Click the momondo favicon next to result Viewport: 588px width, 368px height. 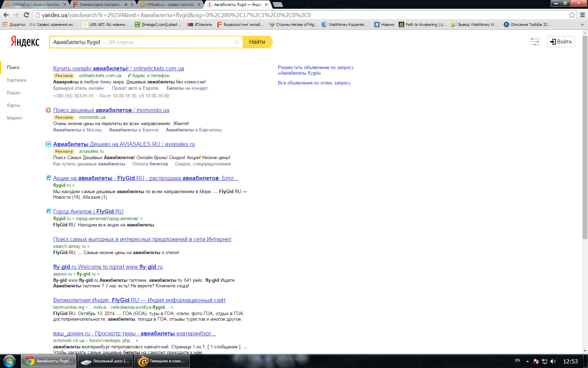[48, 110]
